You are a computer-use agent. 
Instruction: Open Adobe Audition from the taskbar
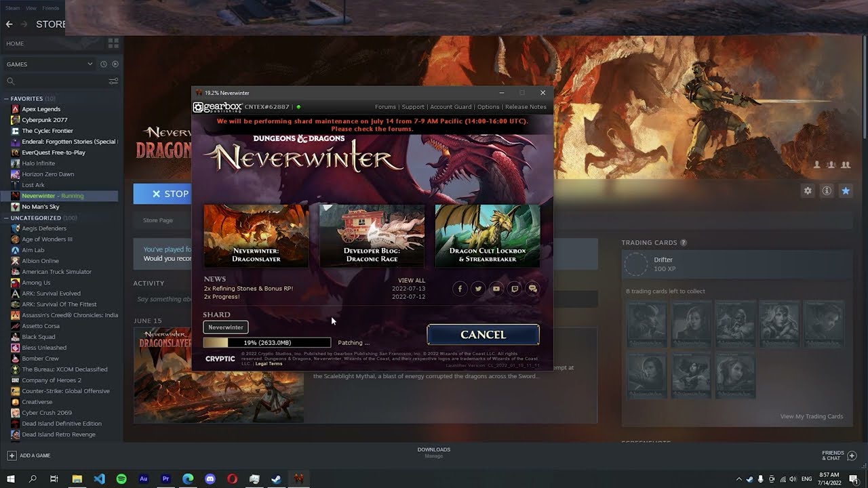tap(144, 479)
